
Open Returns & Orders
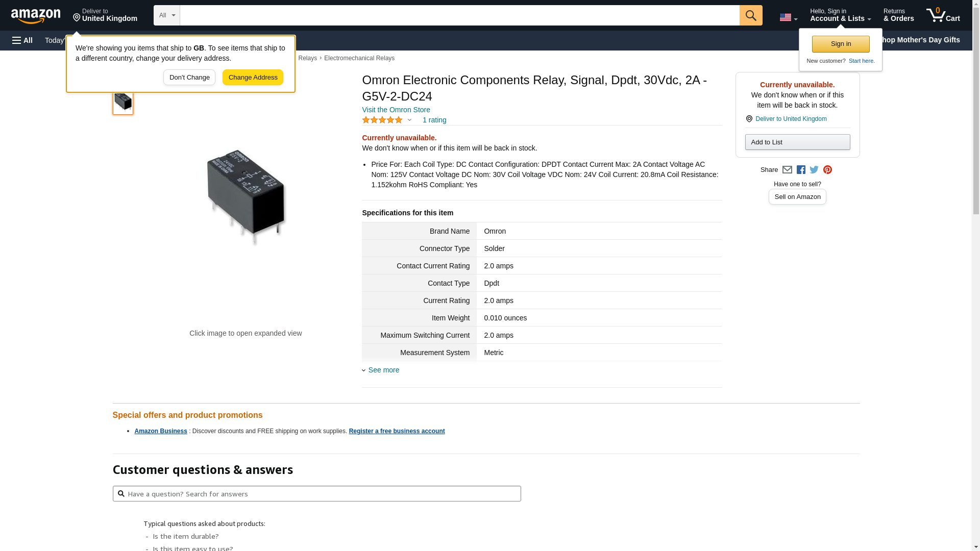pyautogui.click(x=898, y=15)
